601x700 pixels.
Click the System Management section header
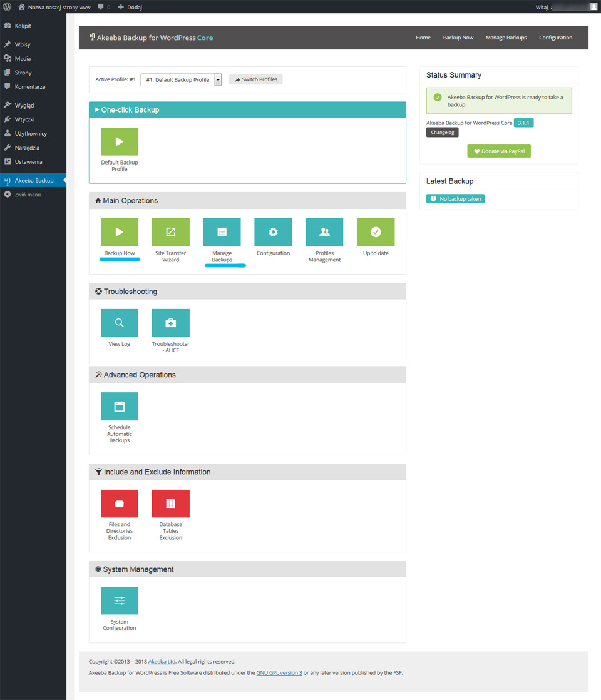tap(247, 569)
